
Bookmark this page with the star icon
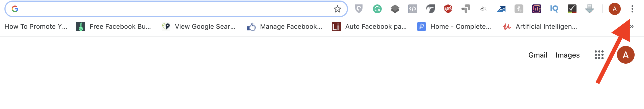click(337, 9)
